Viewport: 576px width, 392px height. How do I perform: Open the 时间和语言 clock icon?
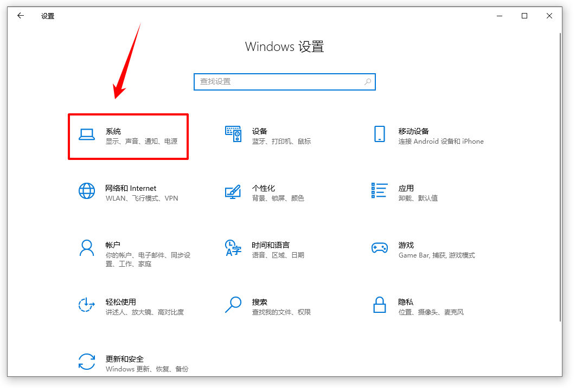pyautogui.click(x=233, y=248)
